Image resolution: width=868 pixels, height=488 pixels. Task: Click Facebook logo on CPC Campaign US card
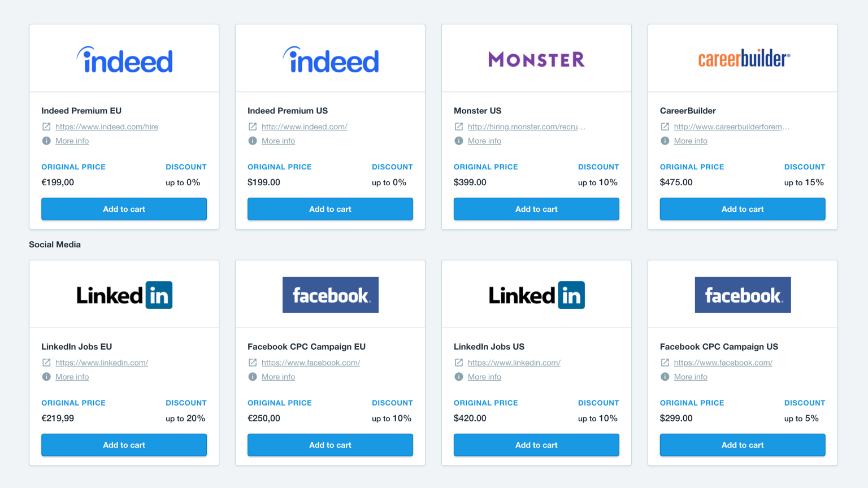tap(743, 295)
